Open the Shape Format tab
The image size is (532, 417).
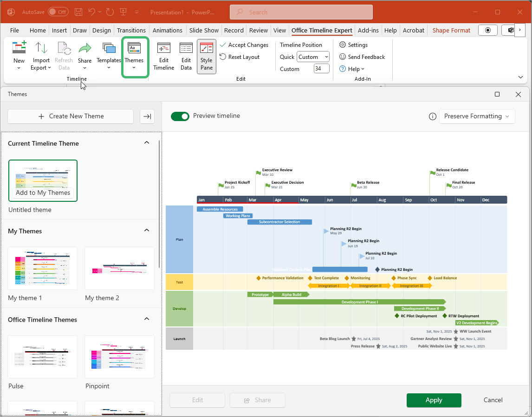[451, 30]
